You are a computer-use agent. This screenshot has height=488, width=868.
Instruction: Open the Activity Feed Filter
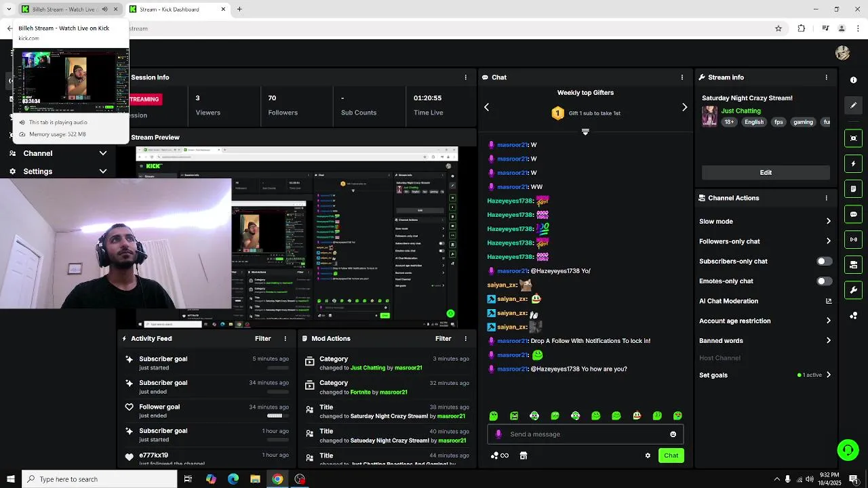click(262, 338)
